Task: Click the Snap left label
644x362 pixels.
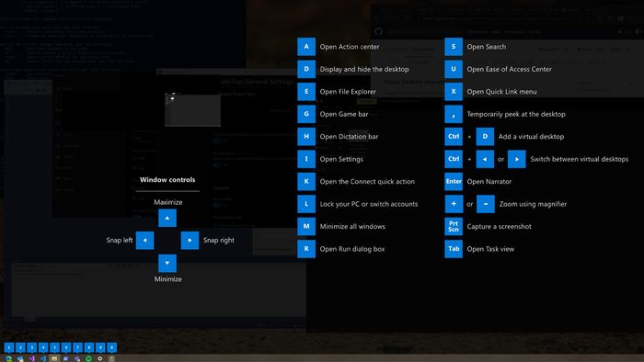Action: pyautogui.click(x=119, y=240)
